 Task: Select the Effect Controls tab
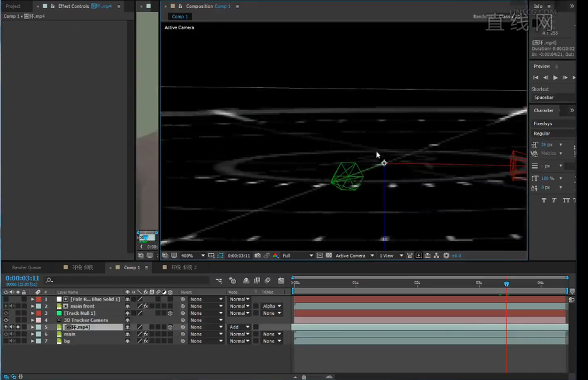click(85, 6)
